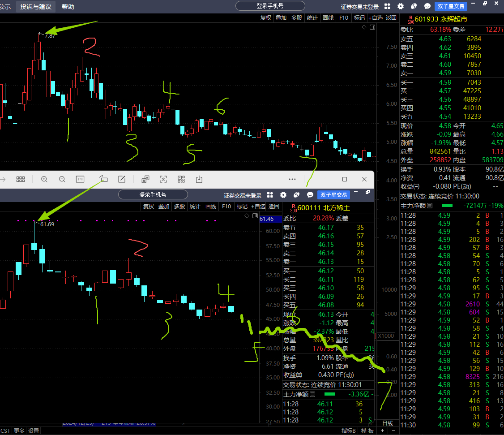
Task: Click stock title 600111 北方稀土
Action: click(x=323, y=208)
